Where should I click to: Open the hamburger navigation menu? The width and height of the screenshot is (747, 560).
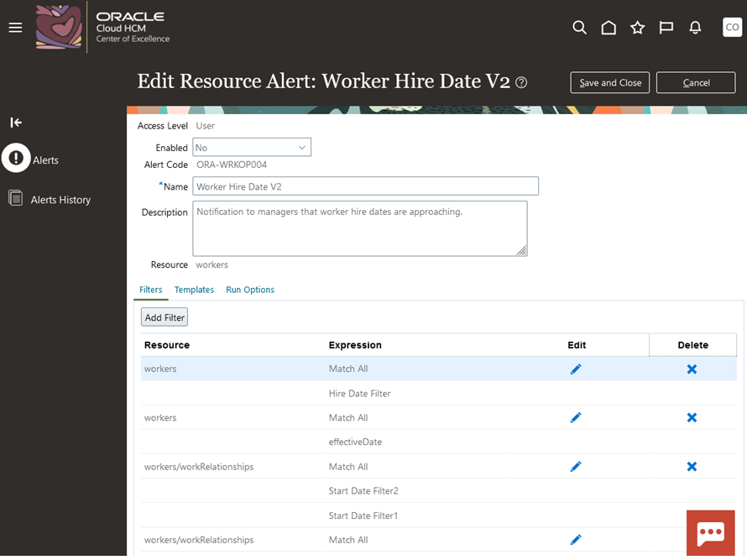(x=15, y=28)
